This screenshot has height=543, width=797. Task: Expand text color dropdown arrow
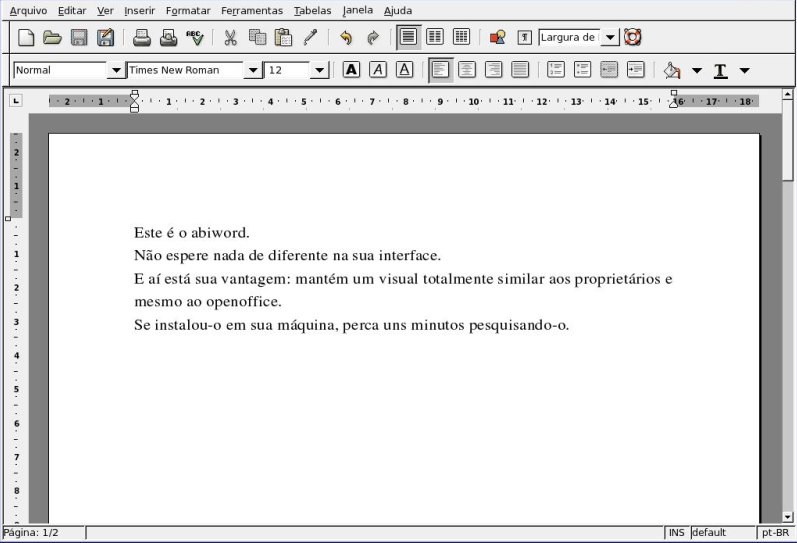(744, 70)
